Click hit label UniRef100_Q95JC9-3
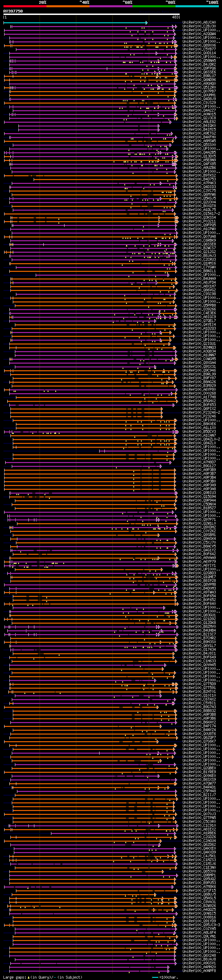This screenshot has width=222, height=980. 201,925
